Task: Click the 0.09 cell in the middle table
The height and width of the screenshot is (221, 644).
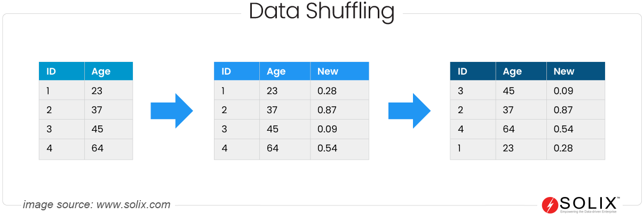Action: pyautogui.click(x=327, y=129)
